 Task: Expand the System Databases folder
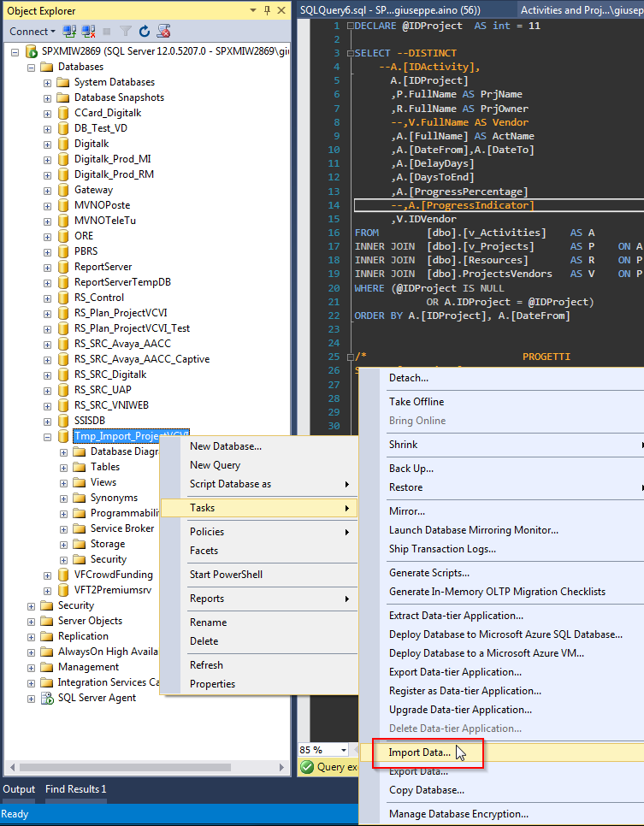click(x=48, y=82)
